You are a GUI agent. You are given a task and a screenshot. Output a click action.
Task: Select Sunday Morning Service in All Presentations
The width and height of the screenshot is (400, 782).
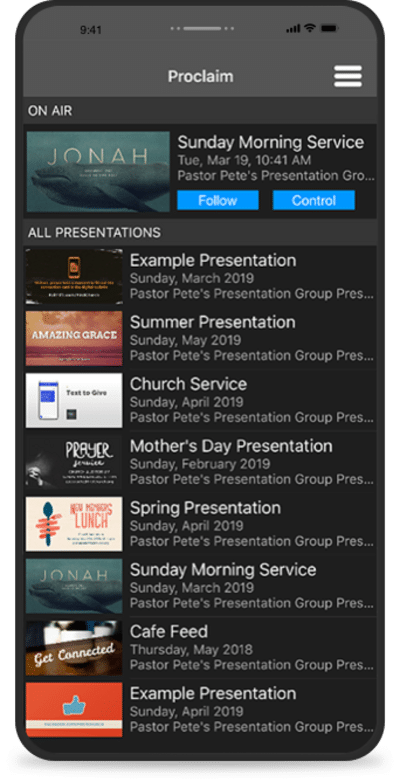223,570
